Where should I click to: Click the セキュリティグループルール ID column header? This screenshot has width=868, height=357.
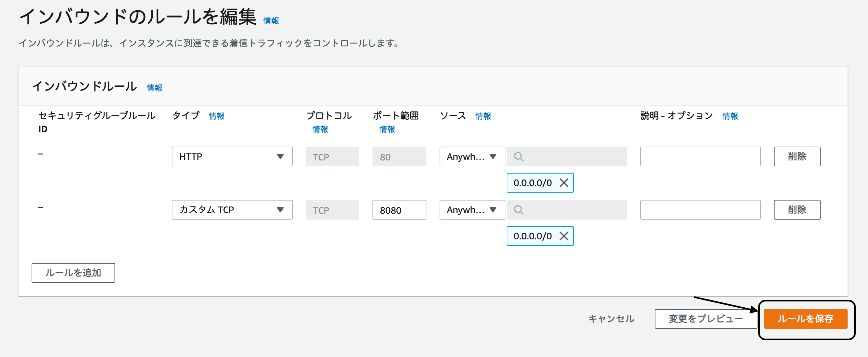pyautogui.click(x=97, y=122)
